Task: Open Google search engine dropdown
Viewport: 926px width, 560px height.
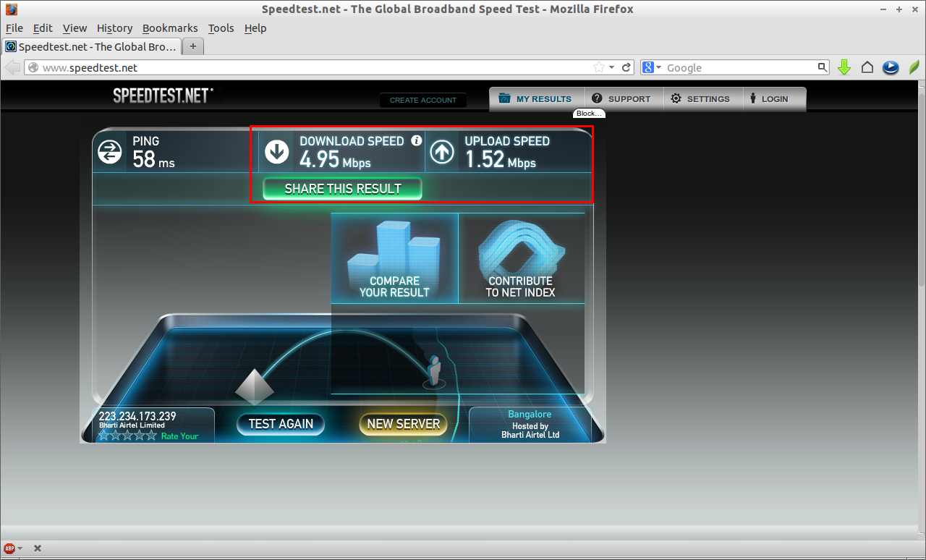Action: (x=659, y=67)
